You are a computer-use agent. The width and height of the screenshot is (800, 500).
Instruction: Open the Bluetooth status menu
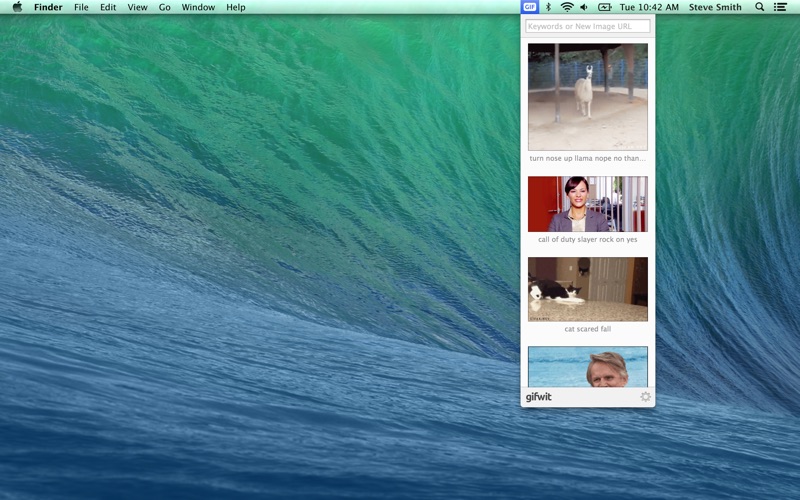548,7
